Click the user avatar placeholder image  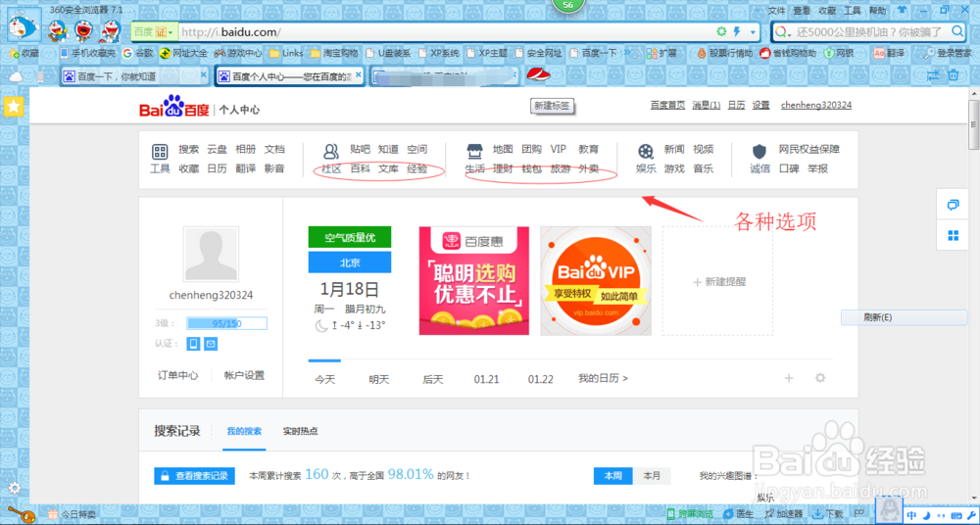coord(211,255)
